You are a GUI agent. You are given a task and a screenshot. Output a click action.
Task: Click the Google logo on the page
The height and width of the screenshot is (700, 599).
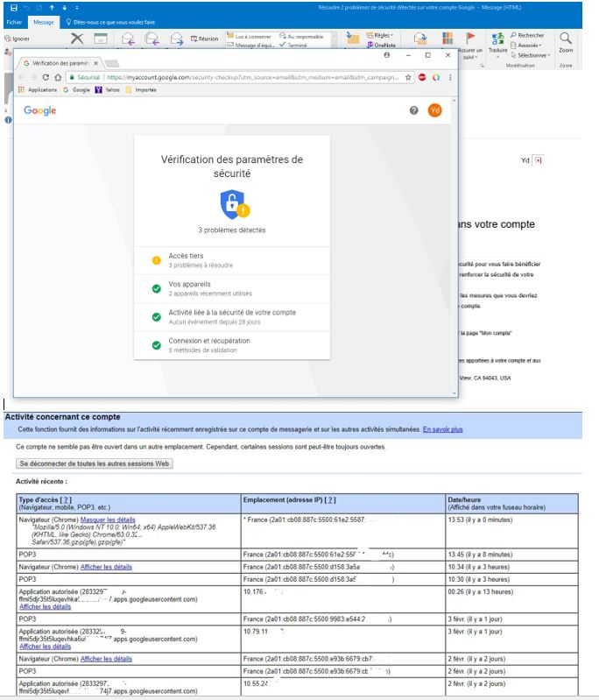[x=39, y=110]
